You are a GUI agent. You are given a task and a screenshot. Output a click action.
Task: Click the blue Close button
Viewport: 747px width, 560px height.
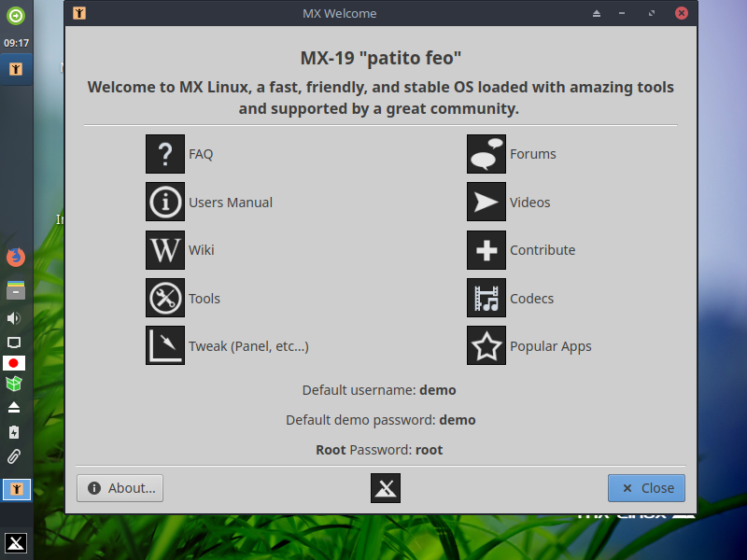(646, 488)
